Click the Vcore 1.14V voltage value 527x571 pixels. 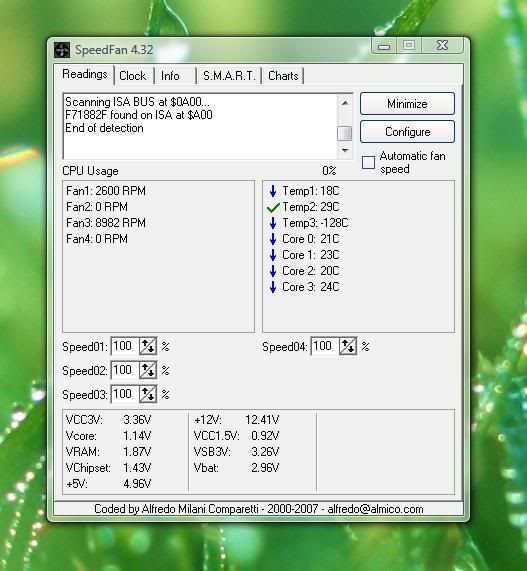pyautogui.click(x=137, y=436)
